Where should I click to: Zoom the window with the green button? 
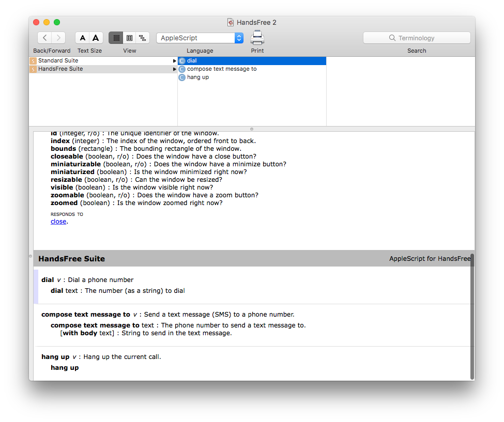click(x=57, y=22)
